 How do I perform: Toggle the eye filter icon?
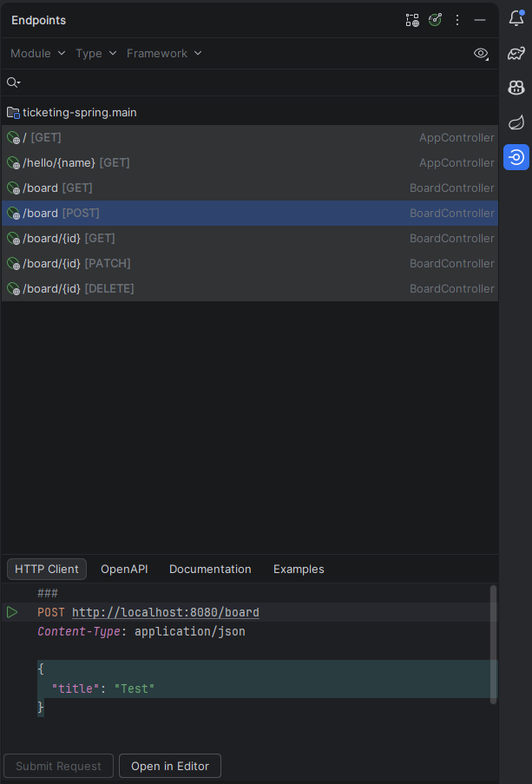point(481,53)
